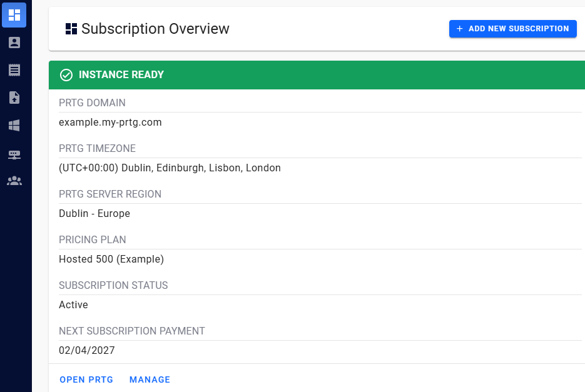Screen dimensions: 585x392
Task: Select the timezone Dublin, Edinburgh, Lisbon, London text
Action: point(170,168)
